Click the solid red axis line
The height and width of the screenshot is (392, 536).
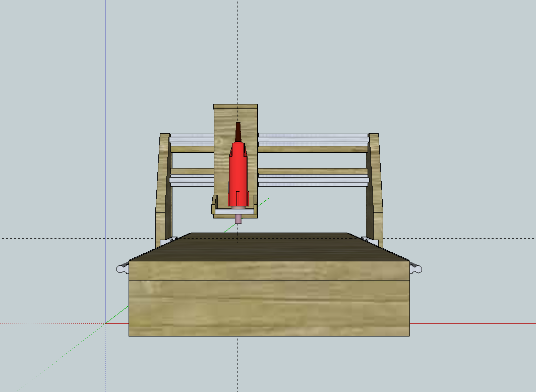pos(473,323)
